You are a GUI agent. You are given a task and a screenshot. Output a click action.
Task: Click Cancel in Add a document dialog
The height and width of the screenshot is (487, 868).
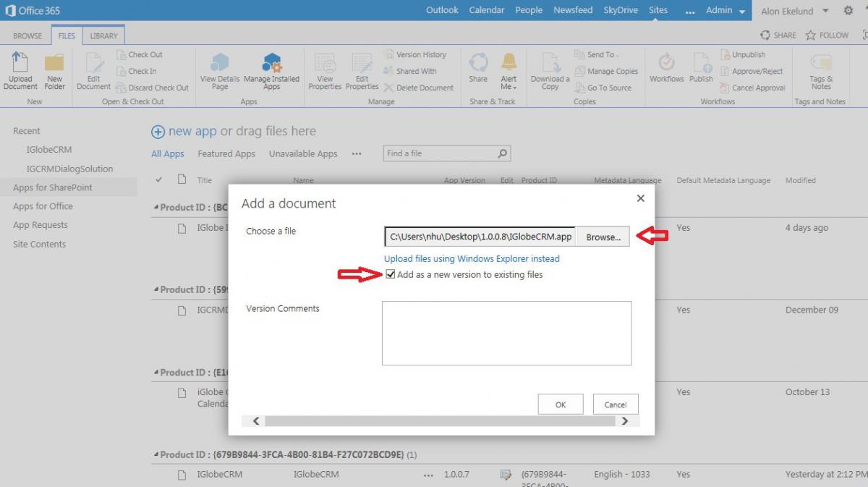[616, 405]
